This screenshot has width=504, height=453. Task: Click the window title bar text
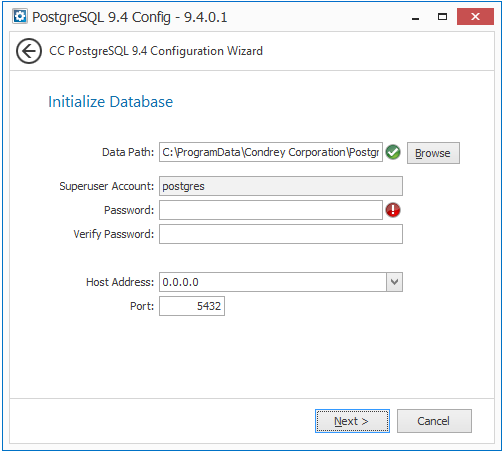click(130, 17)
